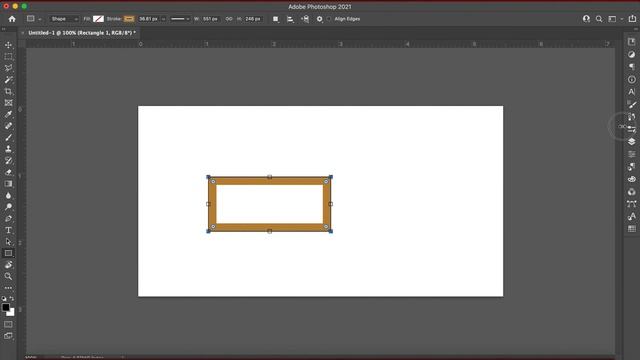Select the History Brush tool
This screenshot has width=640, height=360.
[x=8, y=161]
